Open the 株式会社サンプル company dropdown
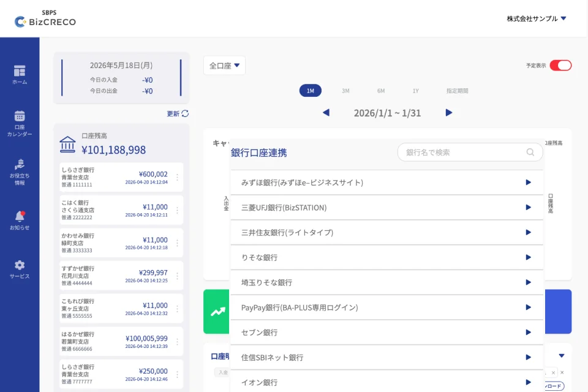Screen dimensions: 588x392 point(537,18)
